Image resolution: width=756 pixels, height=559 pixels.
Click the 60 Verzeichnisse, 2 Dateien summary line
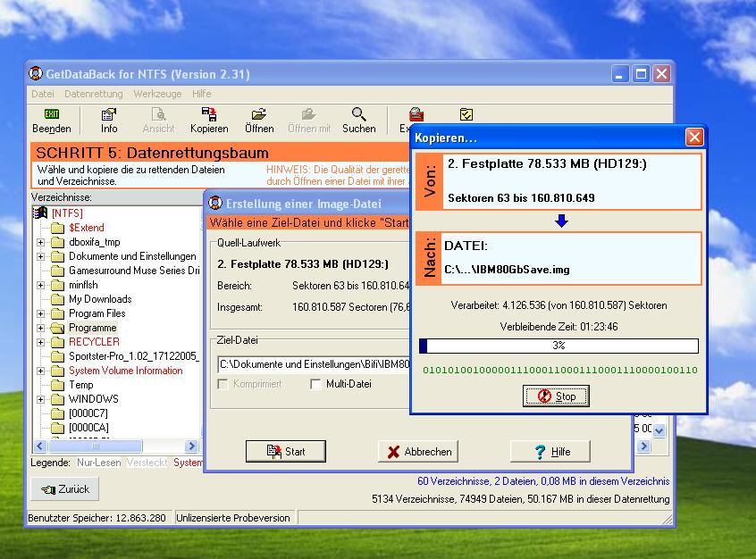(543, 481)
